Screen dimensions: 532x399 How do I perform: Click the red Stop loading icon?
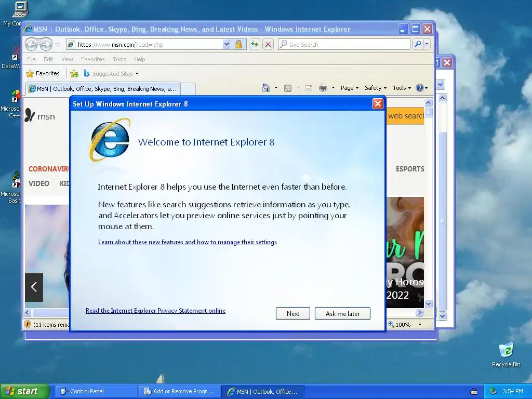[268, 44]
